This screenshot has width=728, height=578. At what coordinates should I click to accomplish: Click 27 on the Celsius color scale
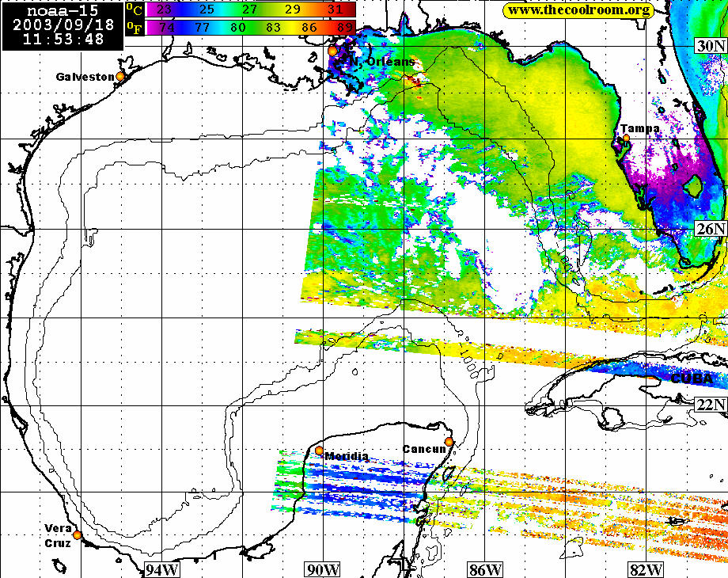(x=250, y=10)
